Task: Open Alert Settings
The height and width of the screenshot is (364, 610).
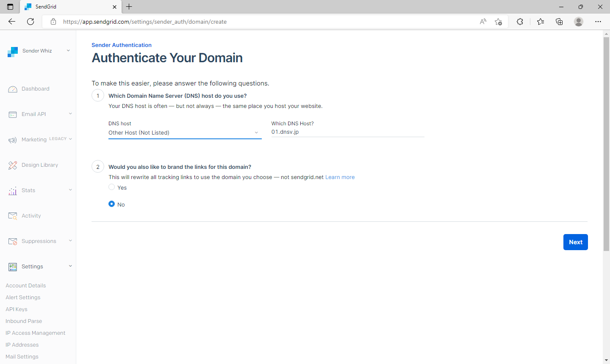Action: click(x=23, y=298)
